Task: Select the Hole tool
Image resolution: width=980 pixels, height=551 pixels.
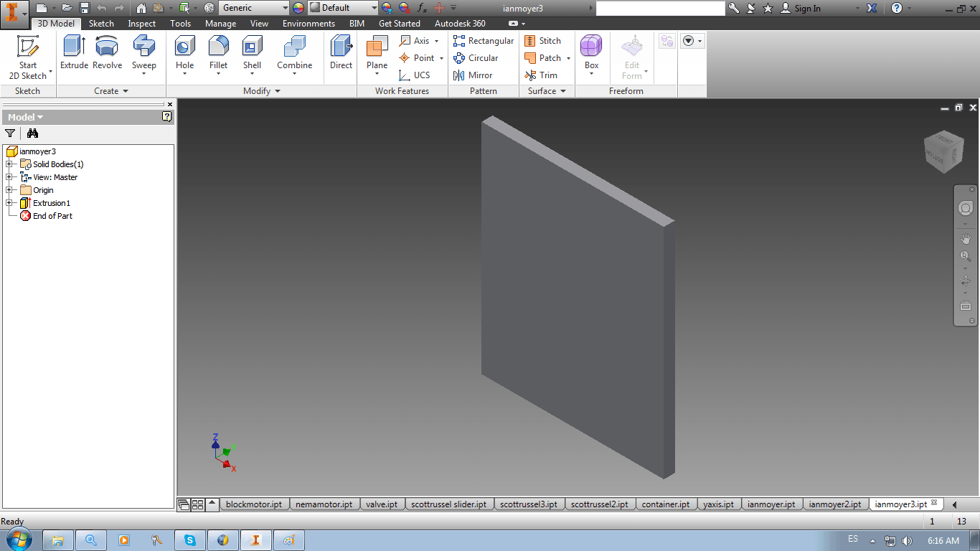Action: (185, 56)
